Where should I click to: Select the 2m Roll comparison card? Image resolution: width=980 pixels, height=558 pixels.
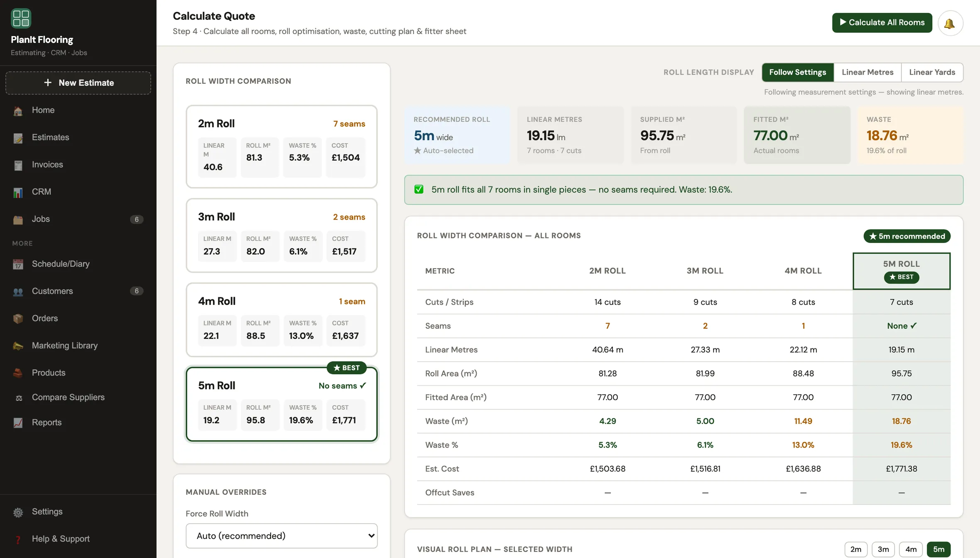282,146
